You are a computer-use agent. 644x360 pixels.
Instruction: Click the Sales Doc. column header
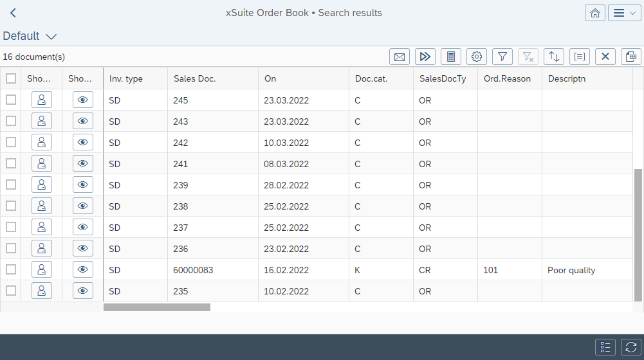coord(195,78)
